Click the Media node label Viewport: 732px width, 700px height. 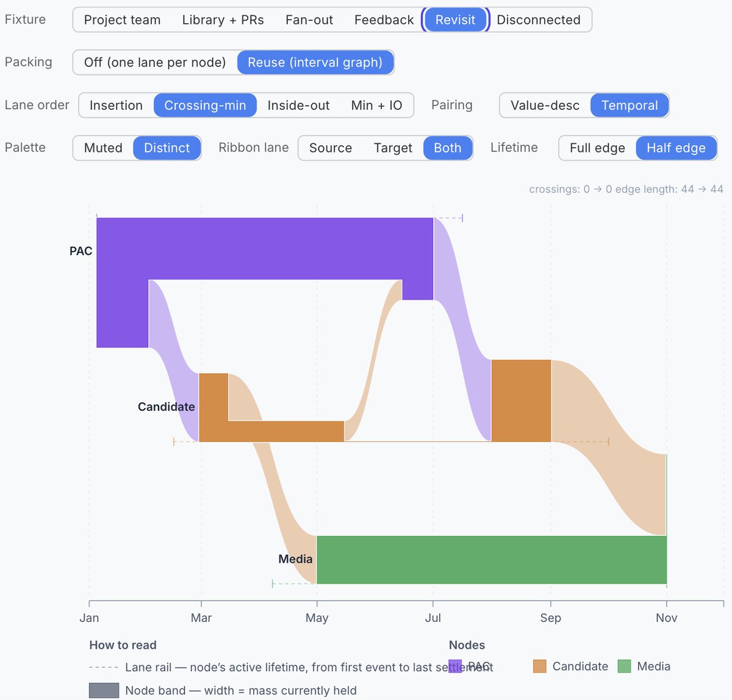295,559
